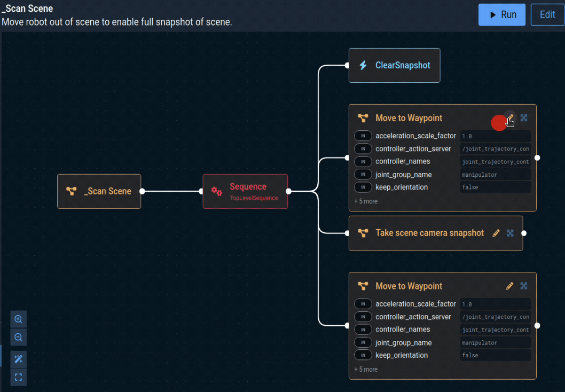
Task: Click the auto-layout magic wand icon
Action: click(18, 359)
